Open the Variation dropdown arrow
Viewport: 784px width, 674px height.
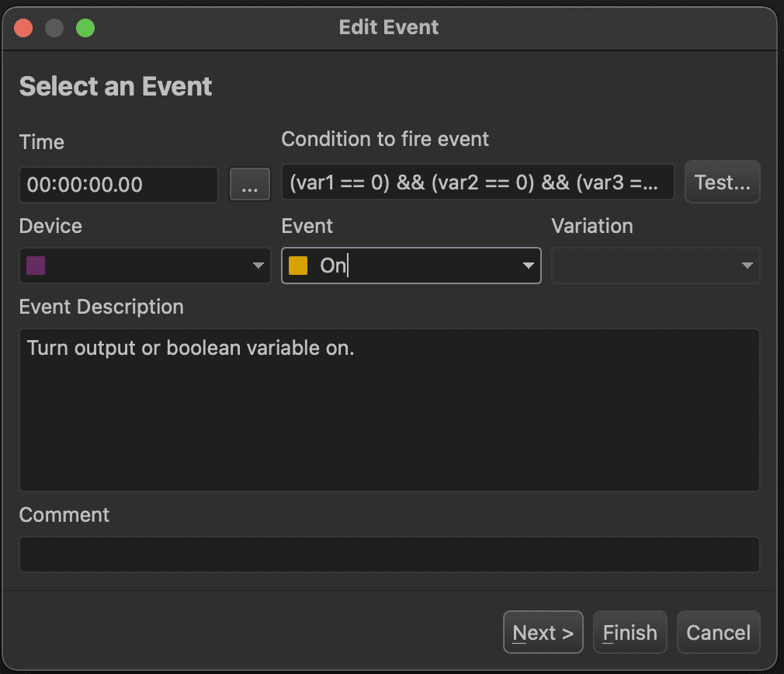point(747,266)
